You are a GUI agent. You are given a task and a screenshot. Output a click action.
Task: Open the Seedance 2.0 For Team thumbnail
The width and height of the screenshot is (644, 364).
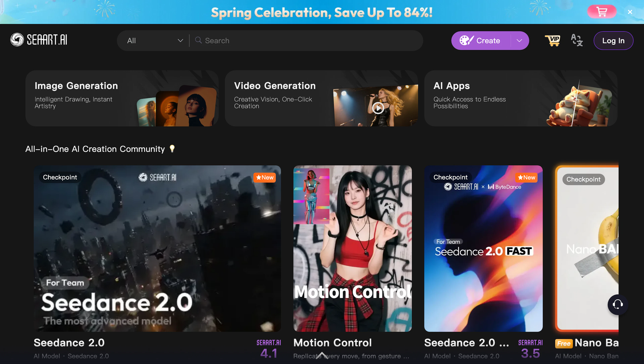coord(157,248)
